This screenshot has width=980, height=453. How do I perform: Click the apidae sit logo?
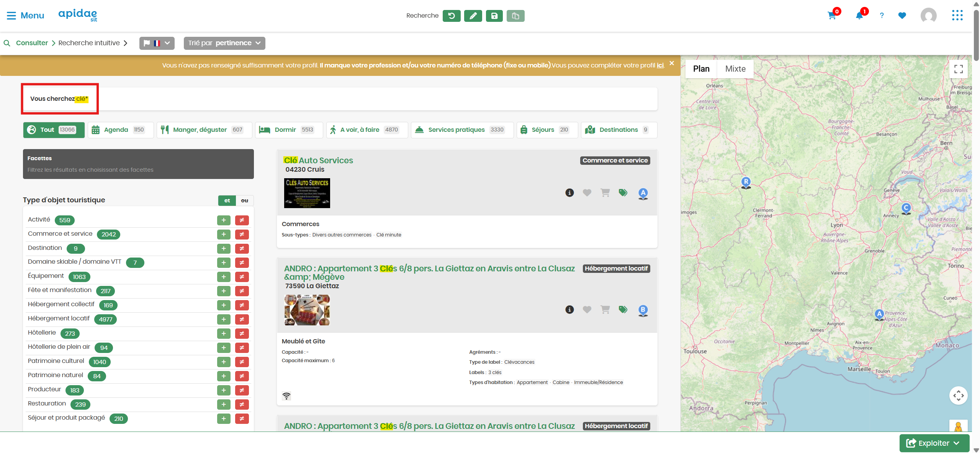pos(78,15)
